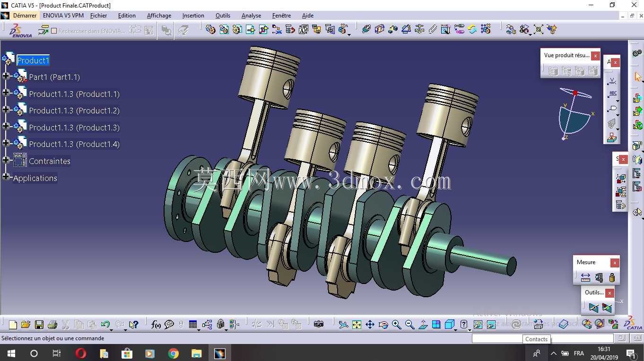Click Fit All In icon
The width and height of the screenshot is (644, 361).
[x=357, y=325]
